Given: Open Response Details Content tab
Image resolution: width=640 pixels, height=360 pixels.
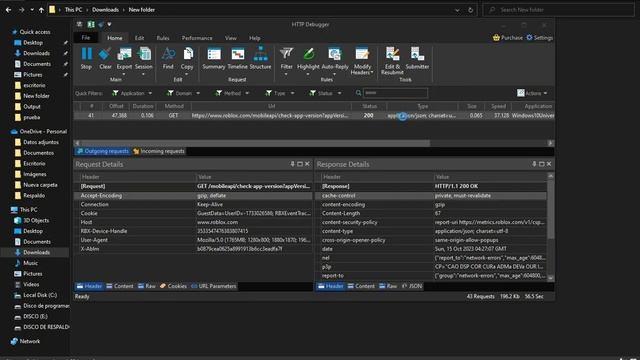Looking at the screenshot, I should point(361,286).
